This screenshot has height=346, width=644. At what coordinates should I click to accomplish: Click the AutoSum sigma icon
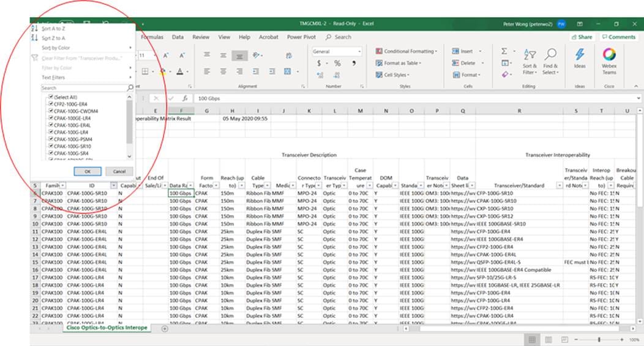tap(504, 51)
